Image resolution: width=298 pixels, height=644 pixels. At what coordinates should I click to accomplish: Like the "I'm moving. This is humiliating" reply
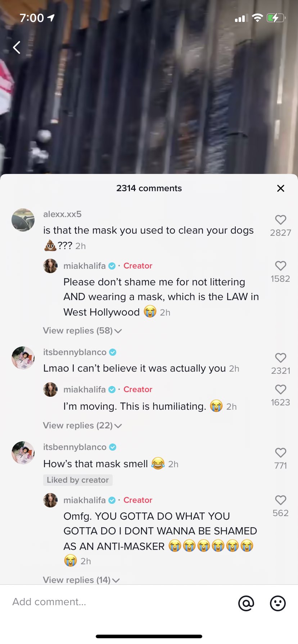point(281,390)
